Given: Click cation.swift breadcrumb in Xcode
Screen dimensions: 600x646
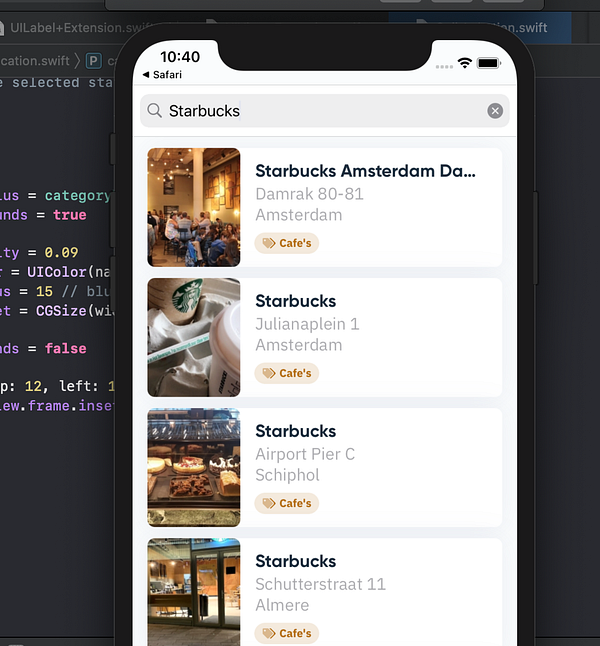Looking at the screenshot, I should [35, 61].
